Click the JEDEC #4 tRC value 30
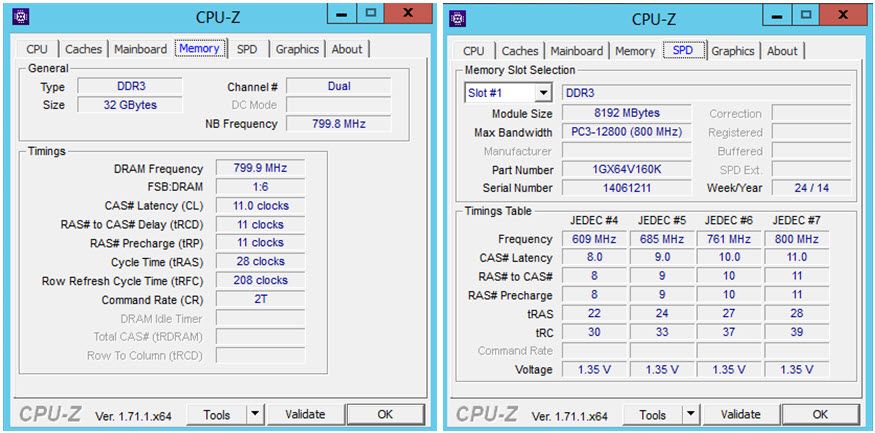 [594, 332]
